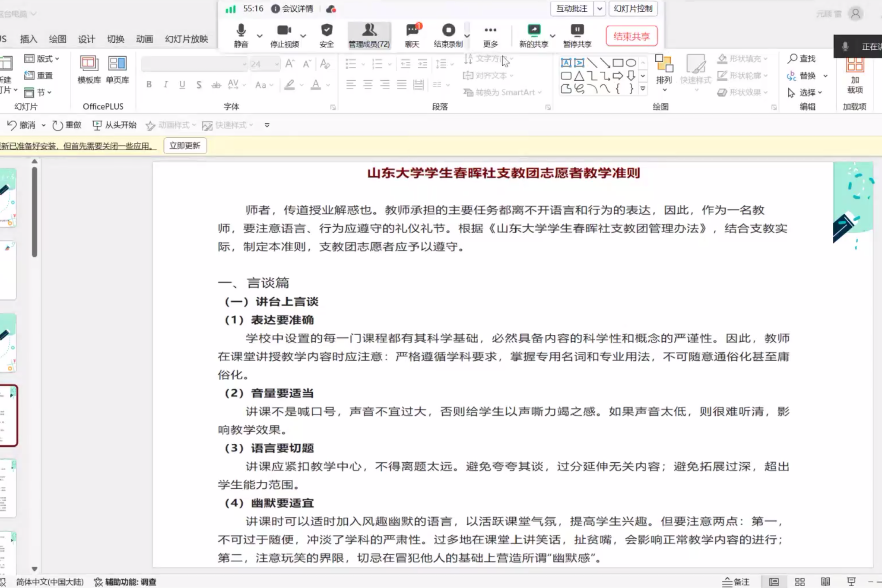
Task: Click the Interactive Annotation button
Action: (x=571, y=9)
